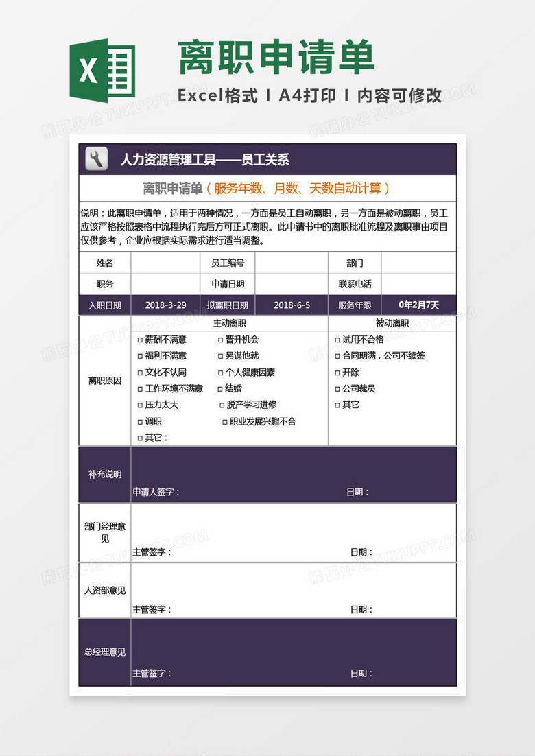This screenshot has height=756, width=535.
Task: Click the 补充说明 row label
Action: click(104, 475)
